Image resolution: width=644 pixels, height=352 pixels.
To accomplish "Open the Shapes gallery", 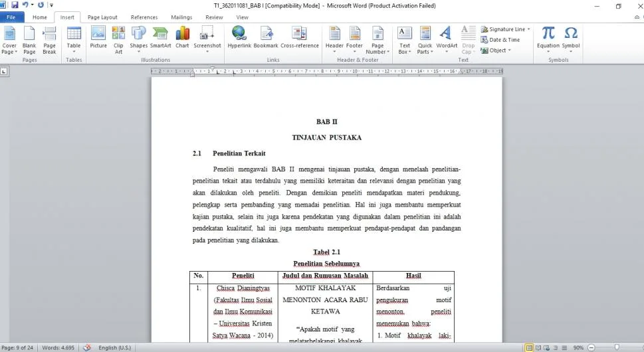I will [x=138, y=39].
